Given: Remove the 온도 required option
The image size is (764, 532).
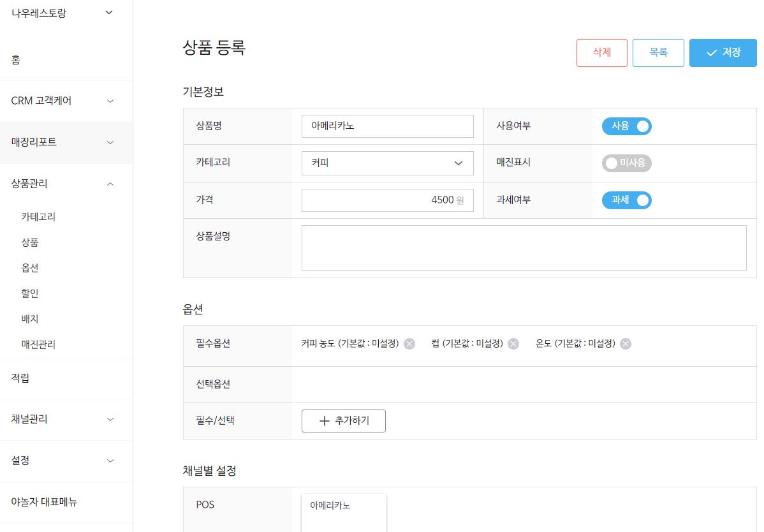Looking at the screenshot, I should pos(626,344).
